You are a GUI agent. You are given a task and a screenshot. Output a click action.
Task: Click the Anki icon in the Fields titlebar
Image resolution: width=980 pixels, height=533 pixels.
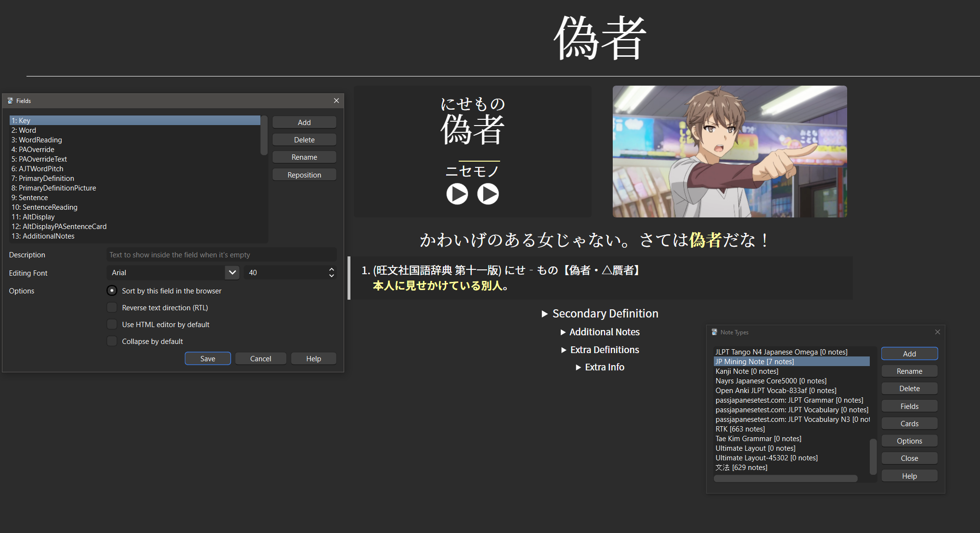tap(10, 101)
